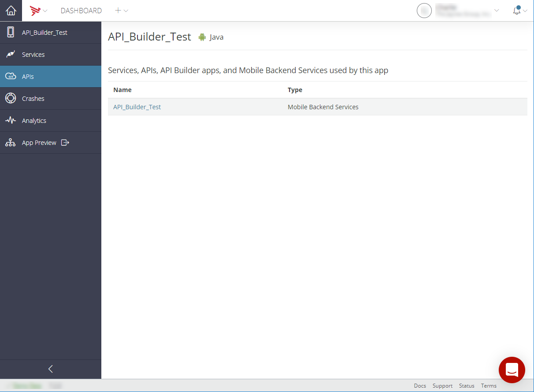Screen dimensions: 534x392
Task: Select DASHBOARD in the top navigation
Action: point(81,11)
